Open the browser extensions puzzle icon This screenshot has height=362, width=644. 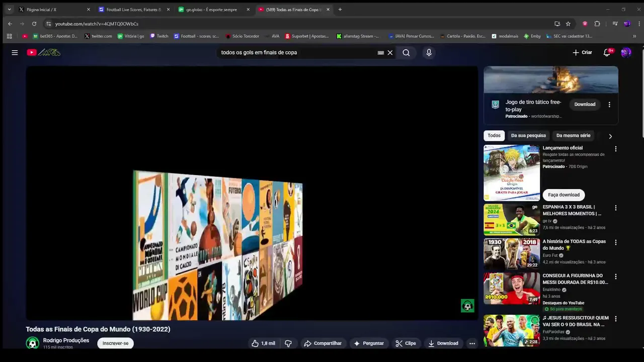[597, 24]
